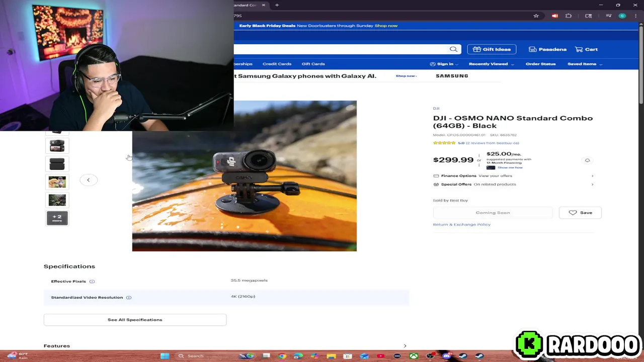The width and height of the screenshot is (644, 362).
Task: Select the outdoor green scene thumbnail
Action: [57, 200]
